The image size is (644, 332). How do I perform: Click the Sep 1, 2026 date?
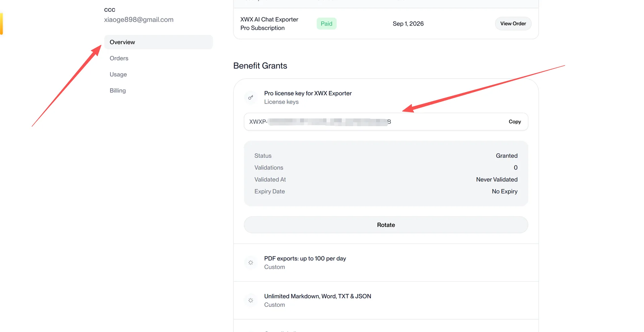click(408, 23)
